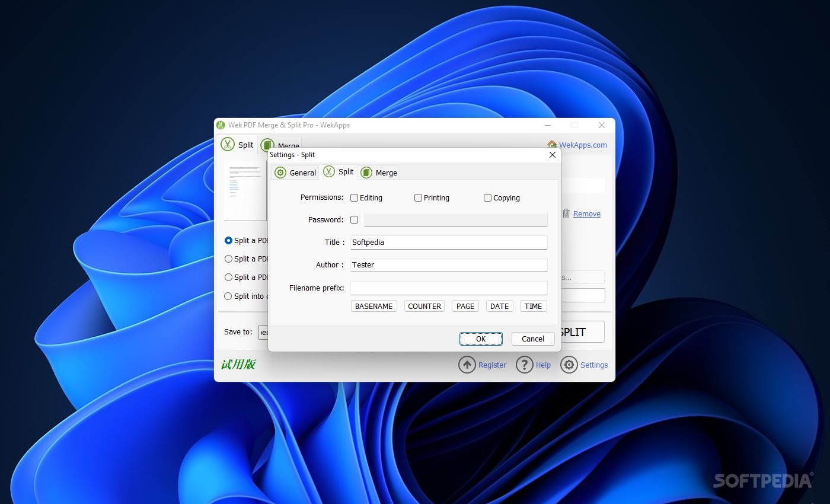Image resolution: width=830 pixels, height=504 pixels.
Task: Click Cancel in the Settings dialog
Action: click(533, 339)
